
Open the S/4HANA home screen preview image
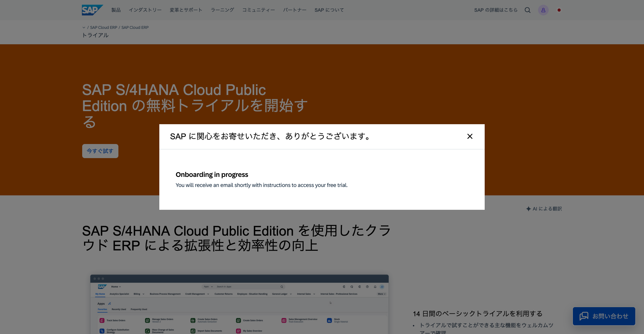coord(239,304)
